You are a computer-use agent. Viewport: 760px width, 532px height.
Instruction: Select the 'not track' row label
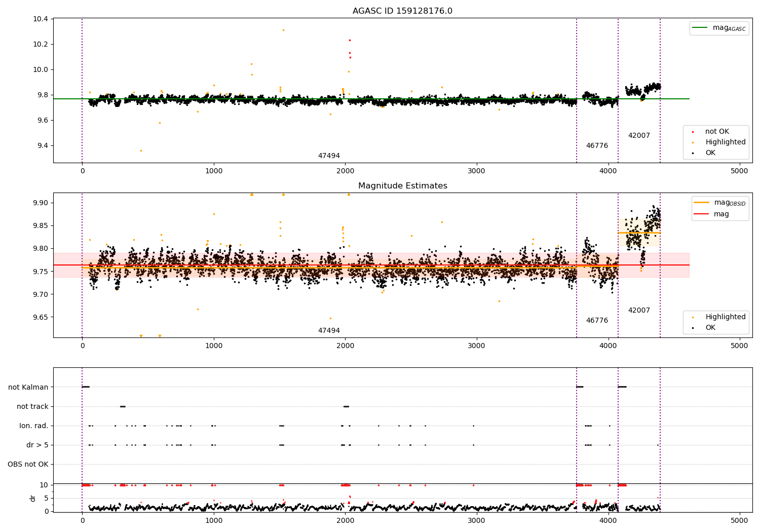(32, 406)
